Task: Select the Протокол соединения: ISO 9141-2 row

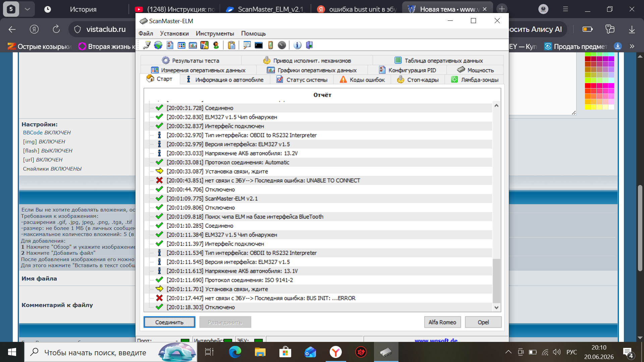Action: tap(318, 280)
